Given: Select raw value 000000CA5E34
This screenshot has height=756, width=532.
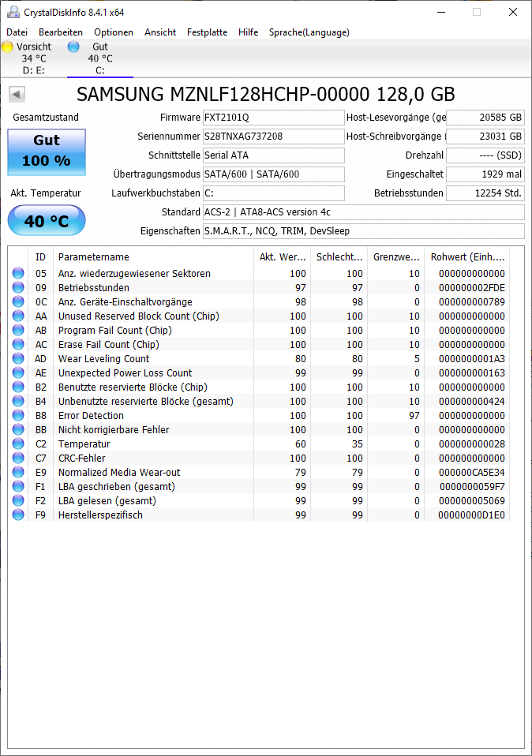Looking at the screenshot, I should (x=472, y=473).
